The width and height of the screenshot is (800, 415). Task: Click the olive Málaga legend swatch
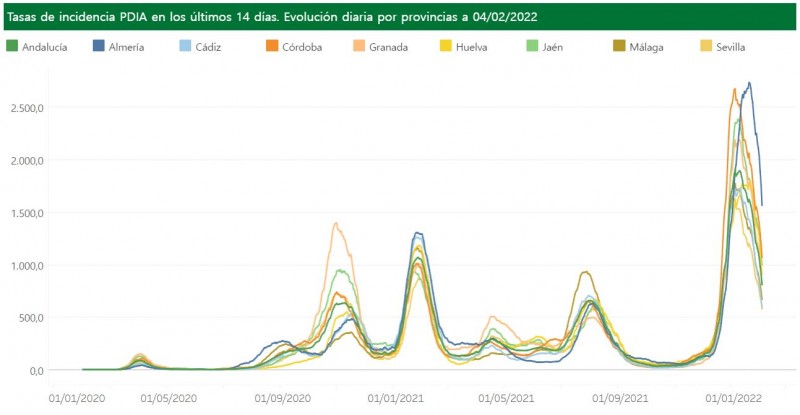pyautogui.click(x=619, y=46)
